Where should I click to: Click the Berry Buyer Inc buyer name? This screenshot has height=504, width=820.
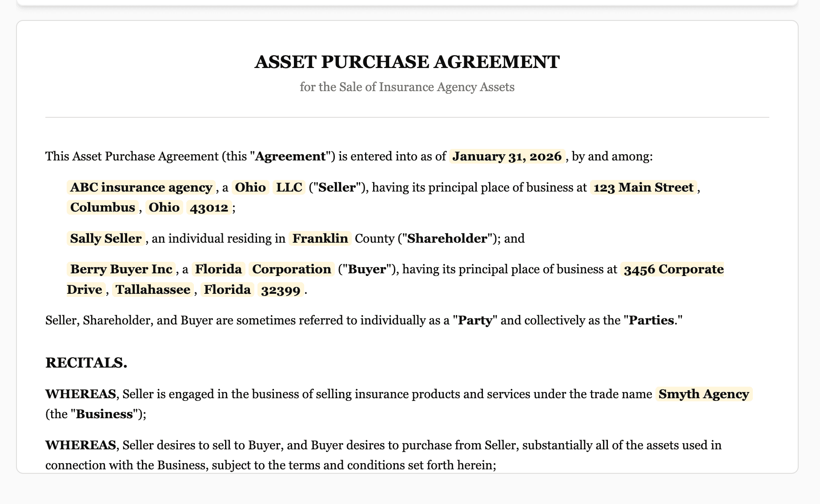(x=121, y=269)
